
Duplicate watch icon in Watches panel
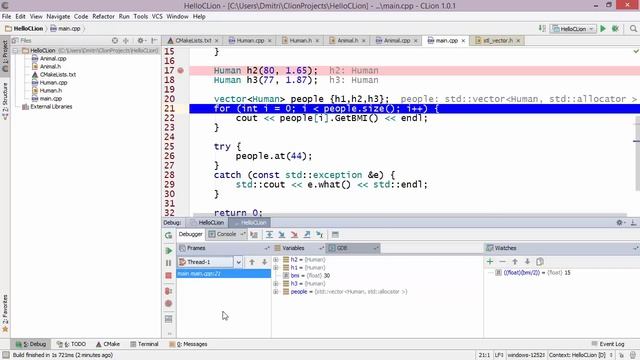click(540, 262)
